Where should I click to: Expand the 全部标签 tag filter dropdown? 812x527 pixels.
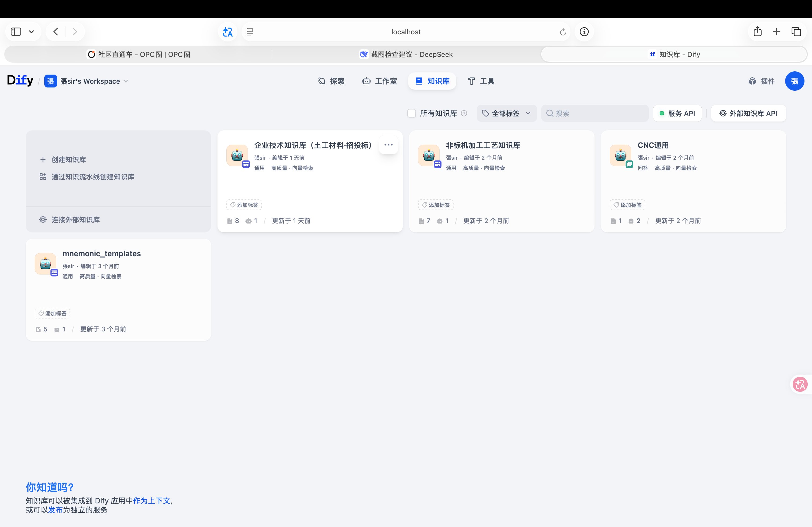click(x=507, y=113)
